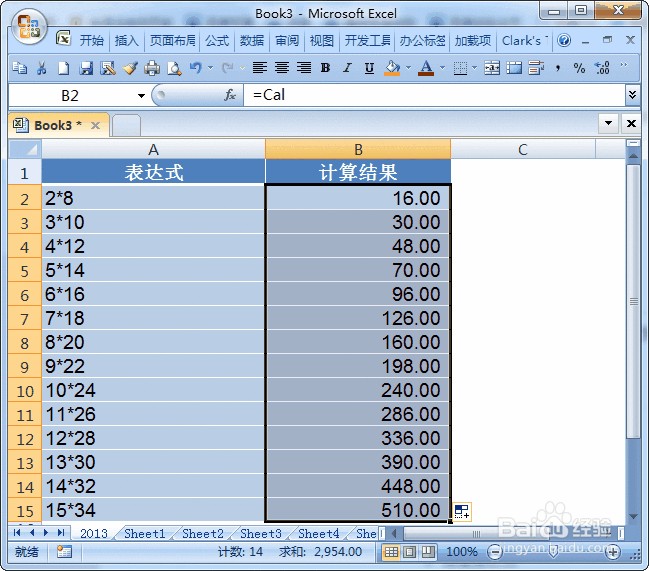The image size is (649, 571).
Task: Open Print Preview magnifier icon
Action: point(174,67)
